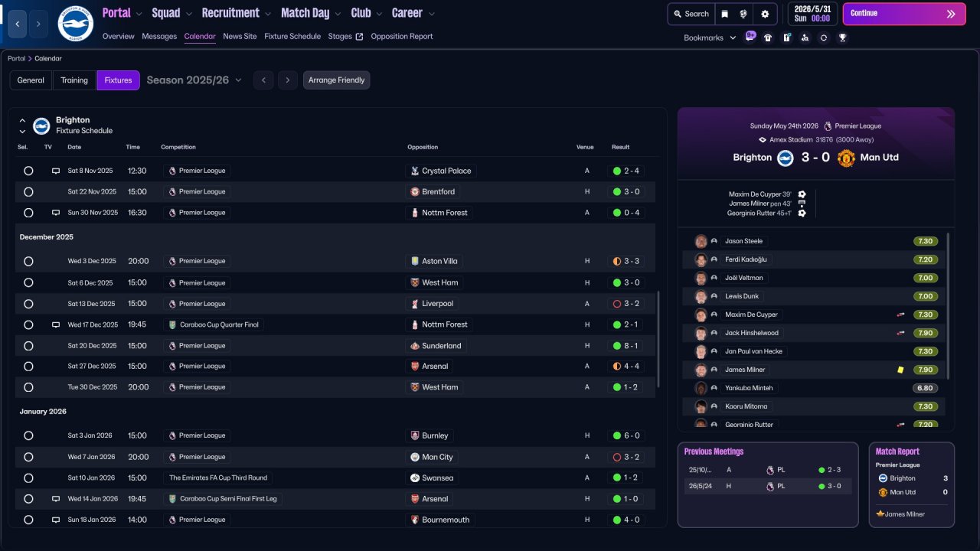
Task: Click the 2026/5/31 date display
Action: click(x=812, y=14)
